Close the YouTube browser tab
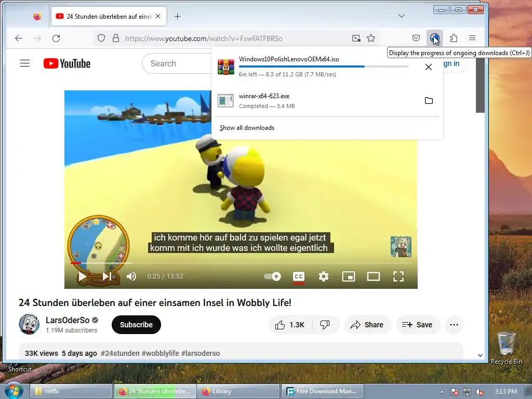532x399 pixels. (x=158, y=16)
